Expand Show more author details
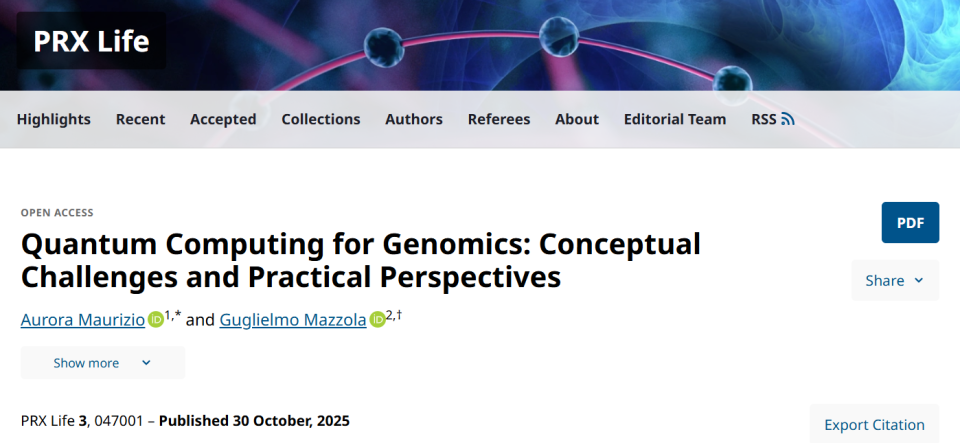 point(86,363)
